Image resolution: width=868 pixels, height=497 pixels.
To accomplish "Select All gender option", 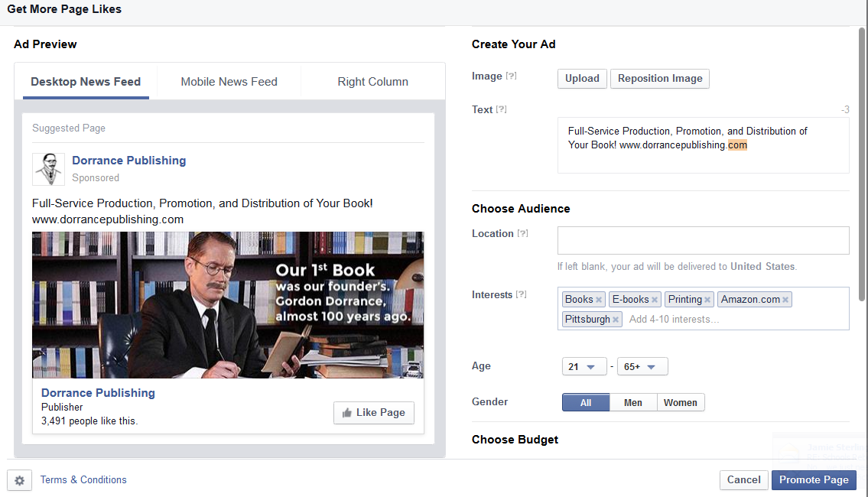I will coord(586,402).
